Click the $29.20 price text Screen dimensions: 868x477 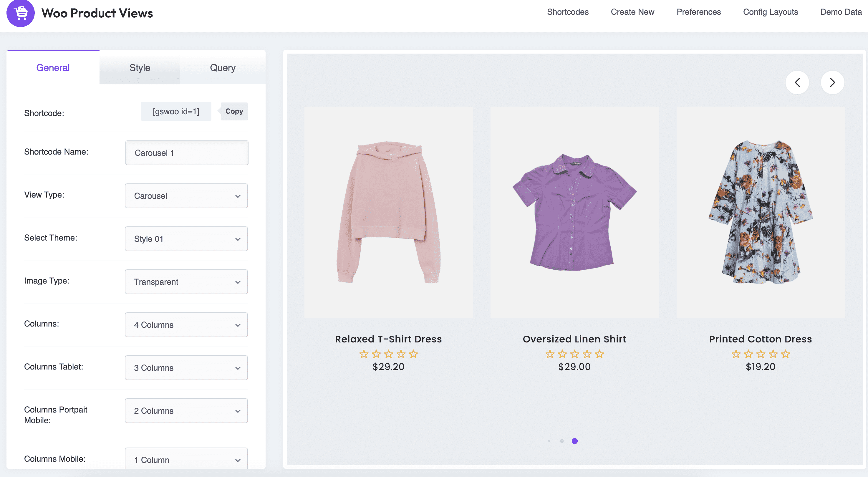389,367
